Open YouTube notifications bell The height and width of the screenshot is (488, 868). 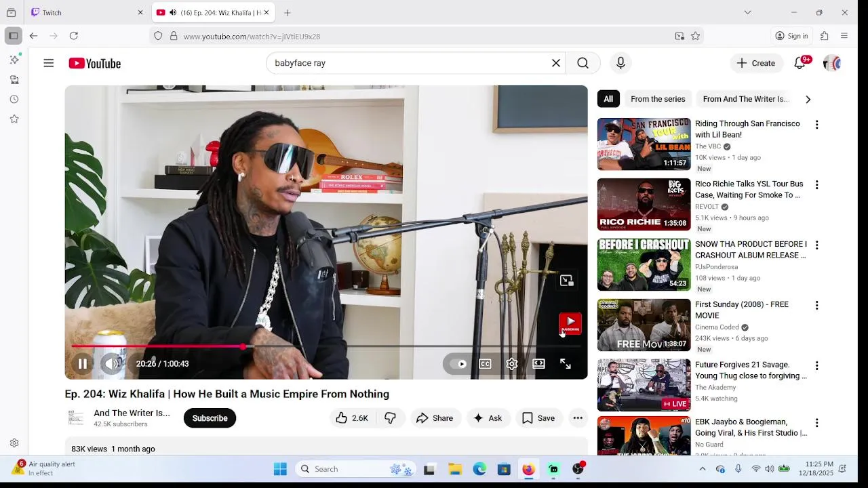point(800,63)
